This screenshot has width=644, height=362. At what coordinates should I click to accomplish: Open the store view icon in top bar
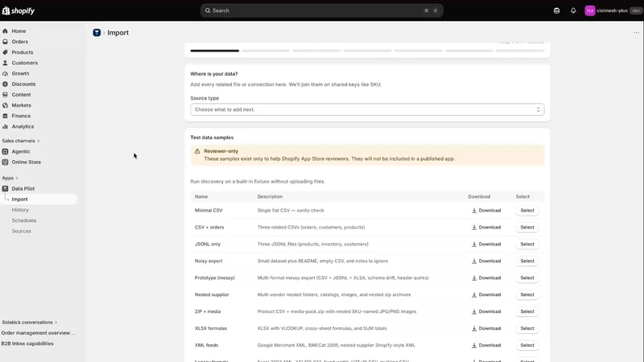tap(556, 10)
